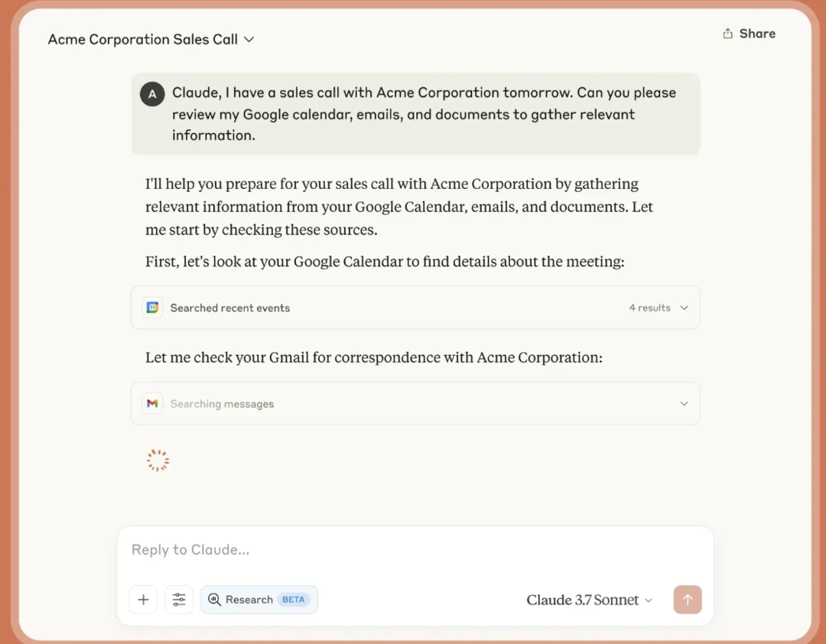826x644 pixels.
Task: Click the Google Calendar icon
Action: [x=152, y=307]
